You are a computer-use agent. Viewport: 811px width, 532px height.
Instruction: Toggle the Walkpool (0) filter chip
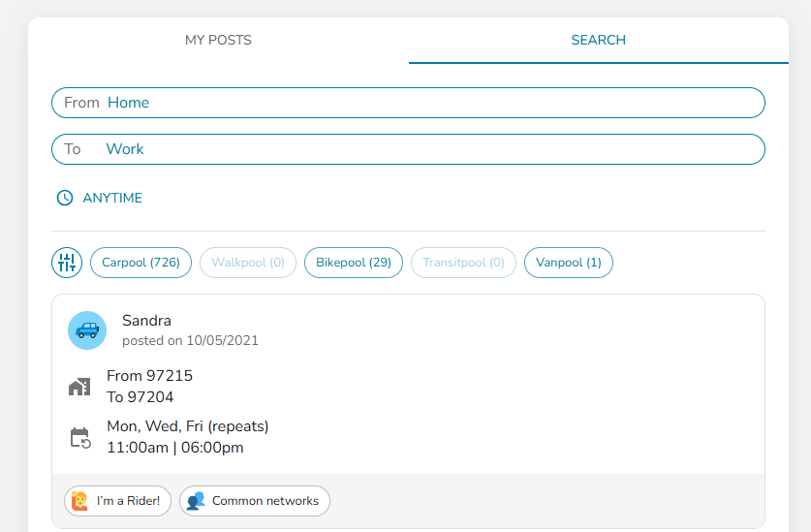pyautogui.click(x=248, y=263)
